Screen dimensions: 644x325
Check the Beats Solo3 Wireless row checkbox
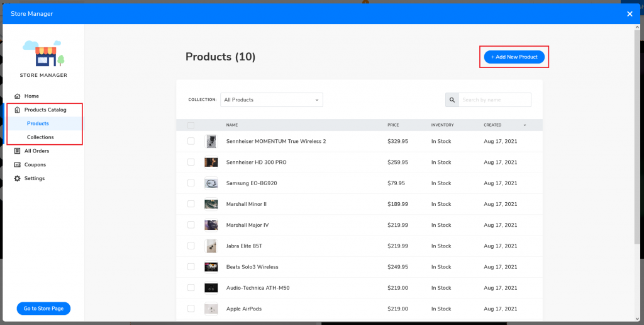(x=191, y=267)
